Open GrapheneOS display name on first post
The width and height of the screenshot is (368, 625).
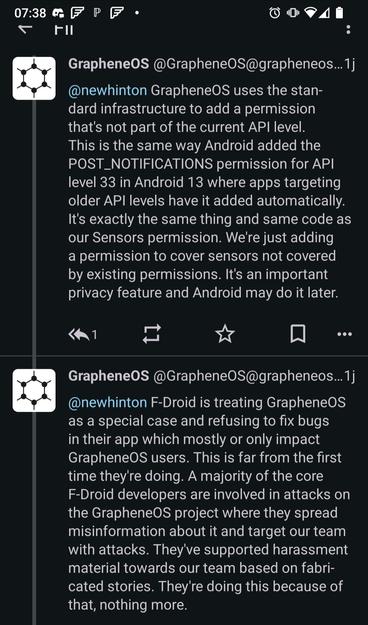(108, 64)
